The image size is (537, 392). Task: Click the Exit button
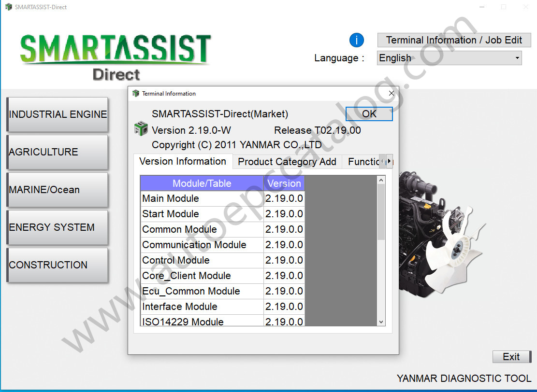(512, 356)
